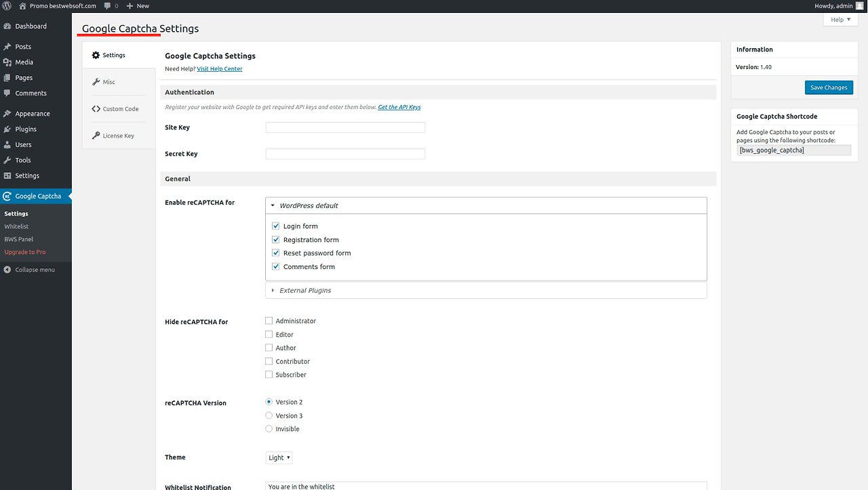
Task: Open the Howdy, admin account menu
Action: tap(839, 5)
